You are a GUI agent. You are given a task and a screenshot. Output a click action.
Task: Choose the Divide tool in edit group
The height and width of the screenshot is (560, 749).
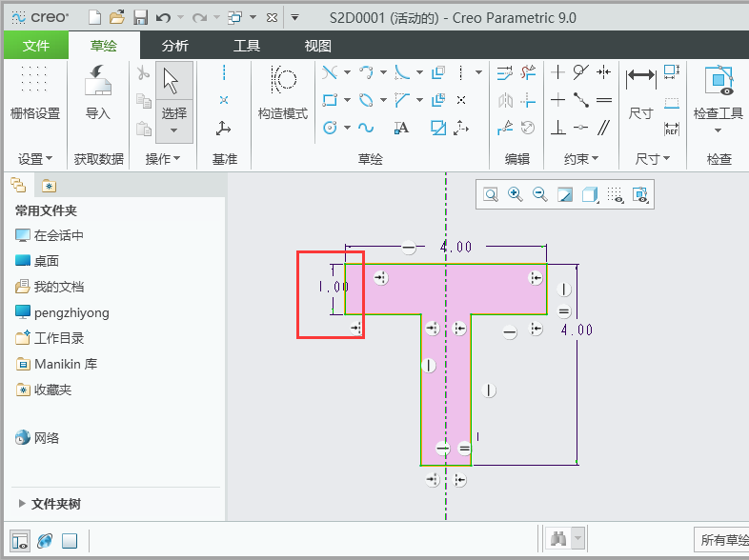pos(505,128)
